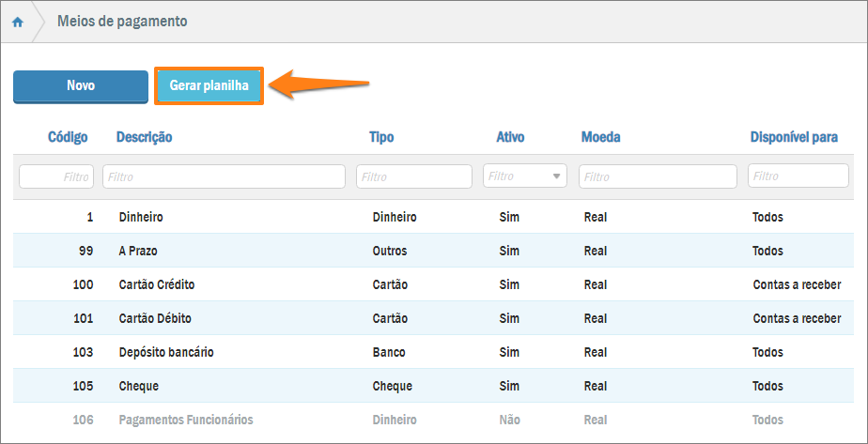Click the Gerar planilha button
Viewport: 868px width, 444px height.
point(209,85)
